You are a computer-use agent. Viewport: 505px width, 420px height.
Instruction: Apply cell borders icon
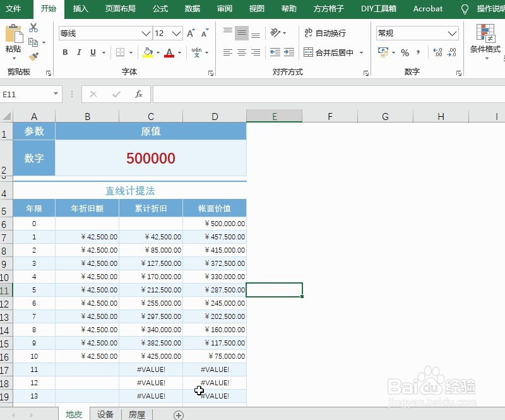click(x=120, y=52)
